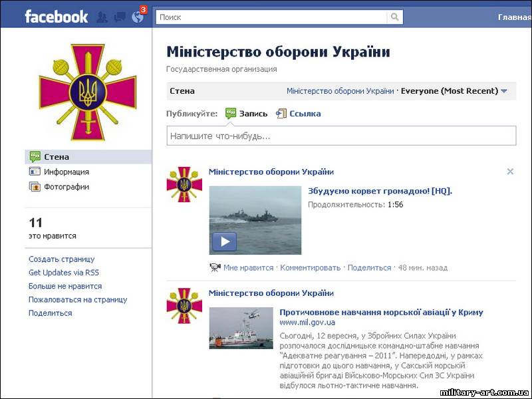Open Збудуємо корвет громадою! [HQ]. video title
The width and height of the screenshot is (532, 399).
(x=380, y=191)
